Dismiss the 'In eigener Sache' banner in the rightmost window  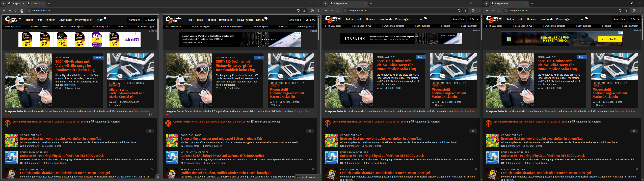click(x=636, y=114)
